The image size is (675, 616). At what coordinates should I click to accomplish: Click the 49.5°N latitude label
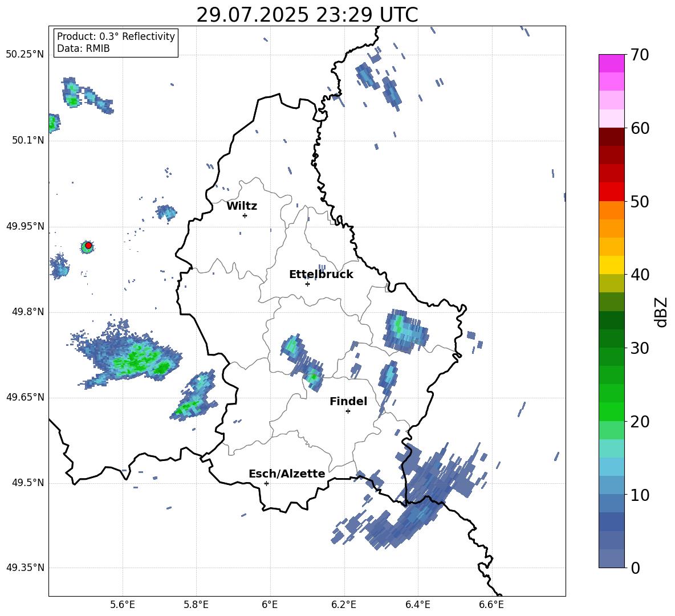point(27,483)
